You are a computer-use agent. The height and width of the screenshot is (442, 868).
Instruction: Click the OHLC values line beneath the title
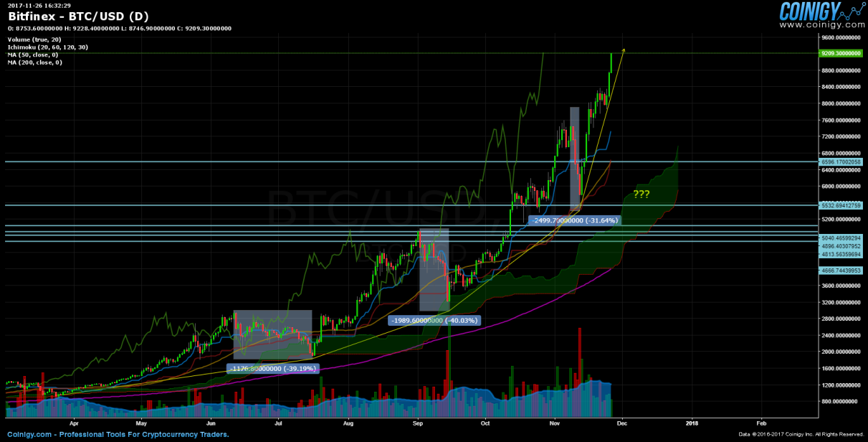[x=120, y=29]
